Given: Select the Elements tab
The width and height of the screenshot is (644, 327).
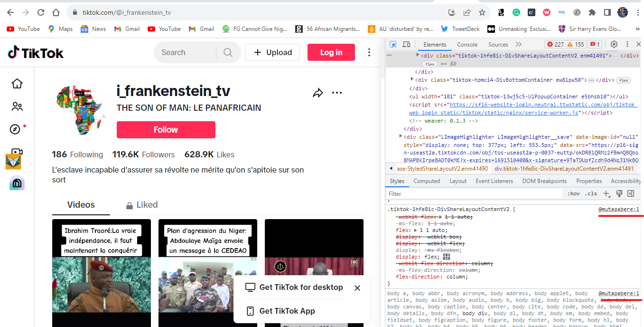Looking at the screenshot, I should pos(435,44).
